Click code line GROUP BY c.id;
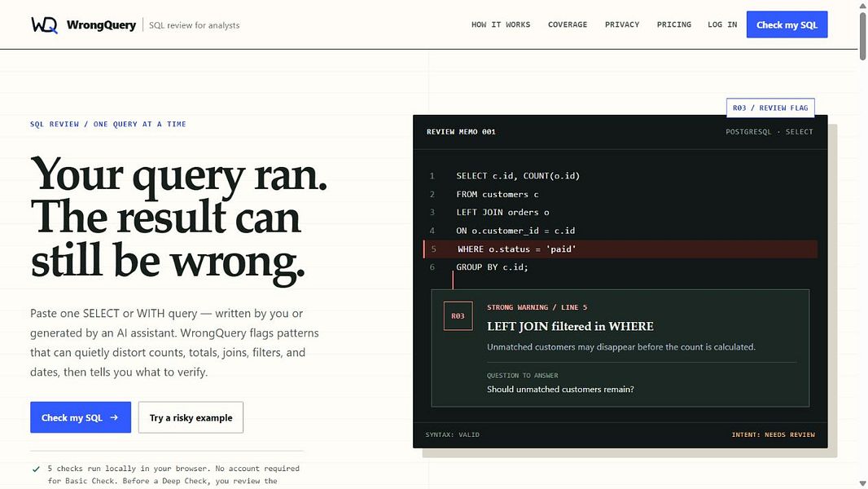The width and height of the screenshot is (868, 489). coord(492,267)
